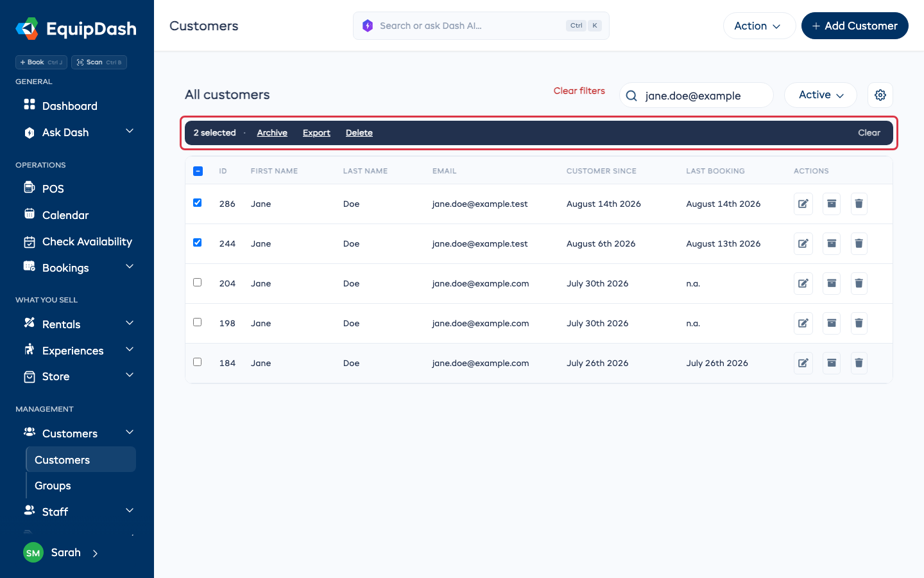This screenshot has height=578, width=924.
Task: Open the Action dropdown menu
Action: [x=759, y=26]
